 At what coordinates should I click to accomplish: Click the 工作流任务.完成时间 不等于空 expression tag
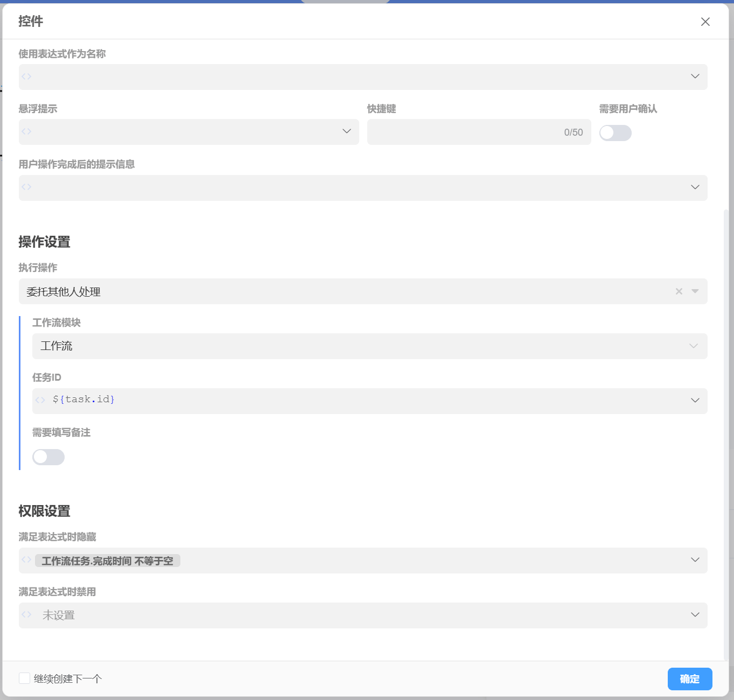pos(108,561)
